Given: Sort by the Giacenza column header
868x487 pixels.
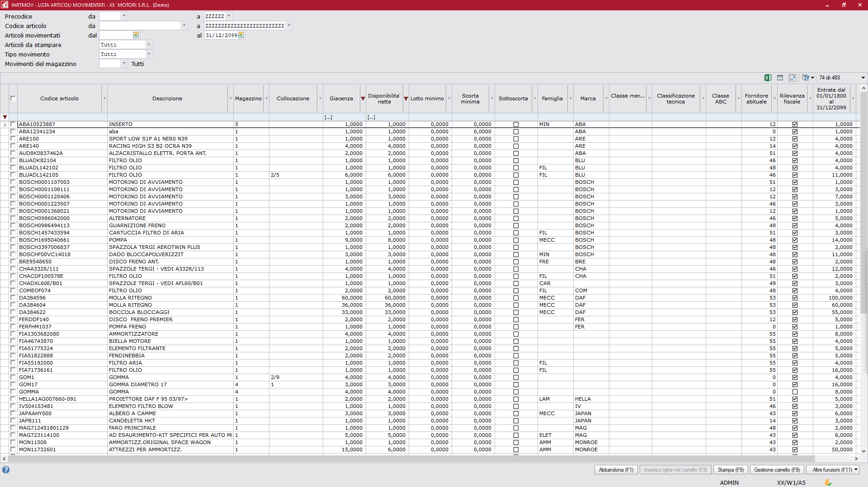Looking at the screenshot, I should [341, 98].
